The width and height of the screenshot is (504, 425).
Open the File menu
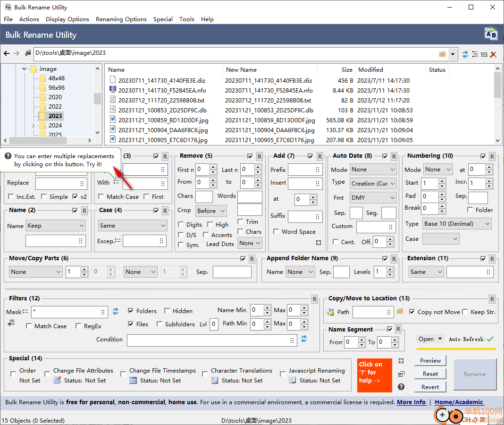(8, 19)
